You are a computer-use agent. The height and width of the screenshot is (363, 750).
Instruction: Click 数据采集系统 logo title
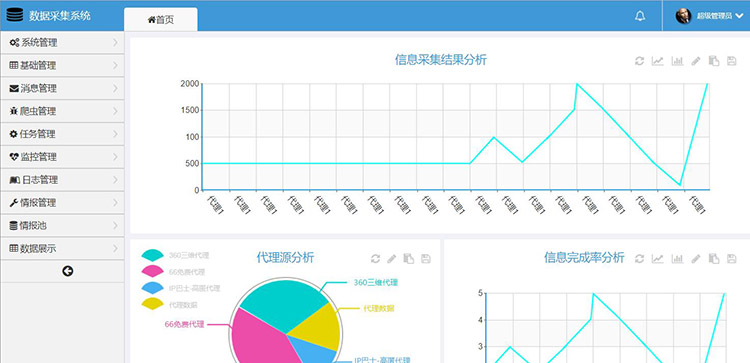tap(59, 15)
